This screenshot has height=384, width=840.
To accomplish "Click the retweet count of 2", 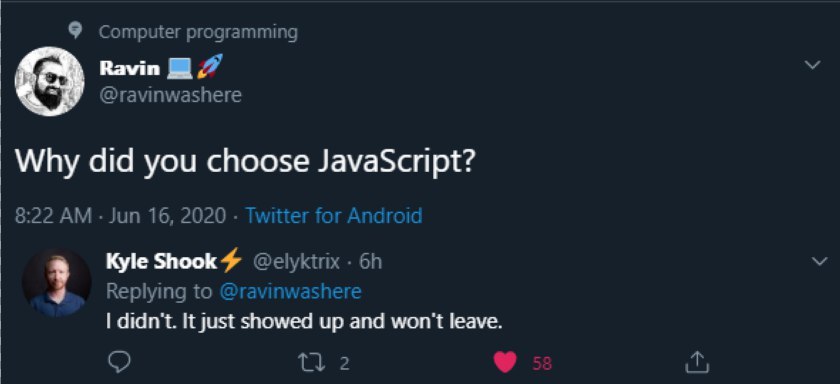I will [x=344, y=364].
